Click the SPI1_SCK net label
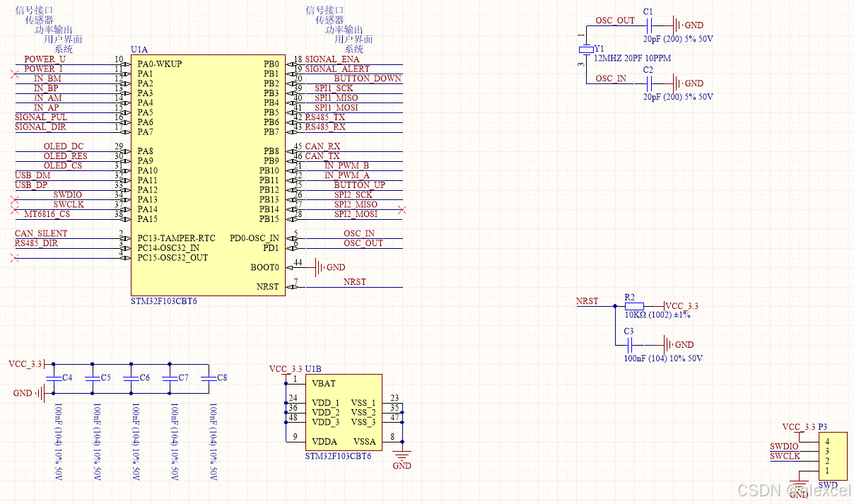 point(334,88)
